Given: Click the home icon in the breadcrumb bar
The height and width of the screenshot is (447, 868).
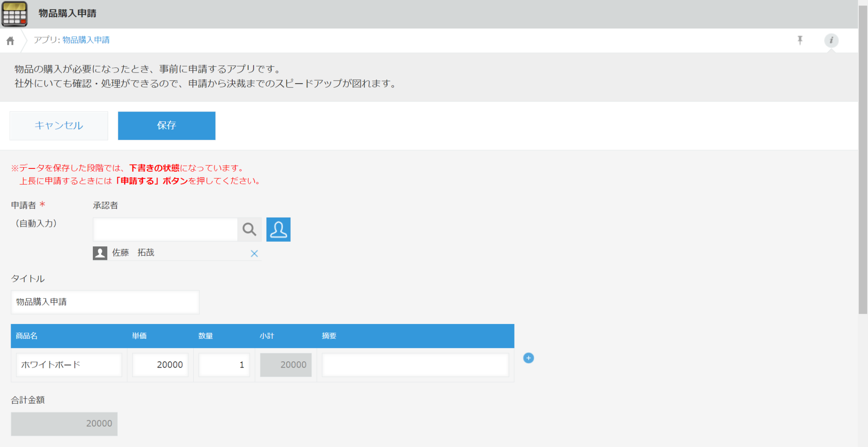Looking at the screenshot, I should point(10,40).
